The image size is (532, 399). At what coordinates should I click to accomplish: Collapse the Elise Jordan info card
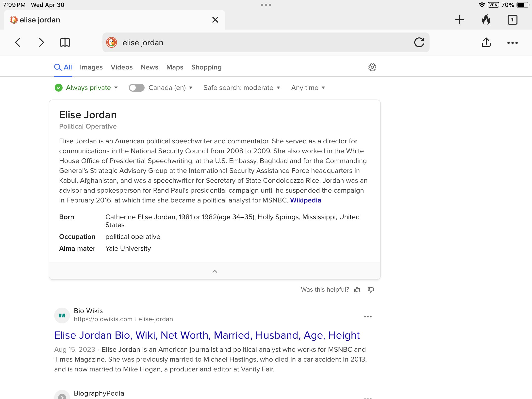coord(215,271)
